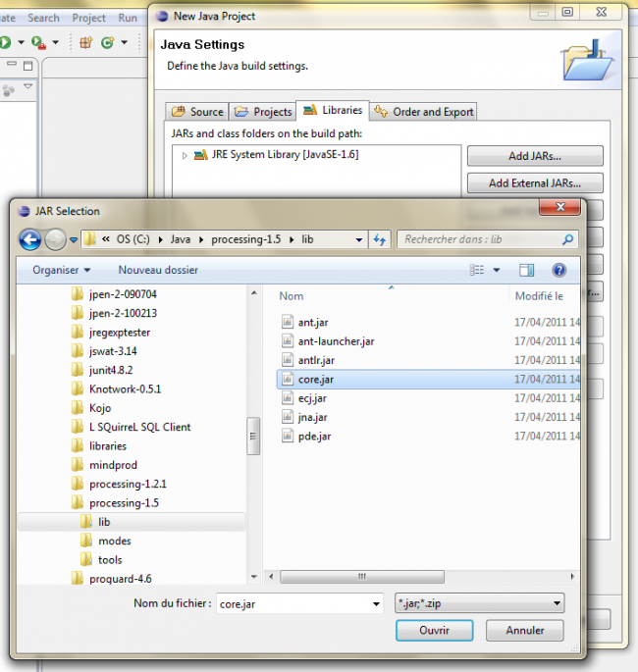Screen dimensions: 638x672
Task: Open the Project menu in Eclipse
Action: pos(88,18)
